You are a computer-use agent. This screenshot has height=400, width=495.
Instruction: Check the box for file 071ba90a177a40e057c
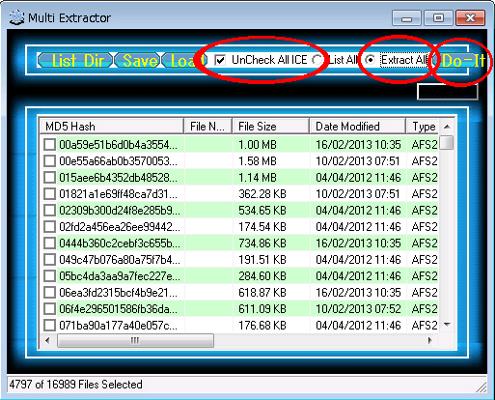click(x=50, y=325)
